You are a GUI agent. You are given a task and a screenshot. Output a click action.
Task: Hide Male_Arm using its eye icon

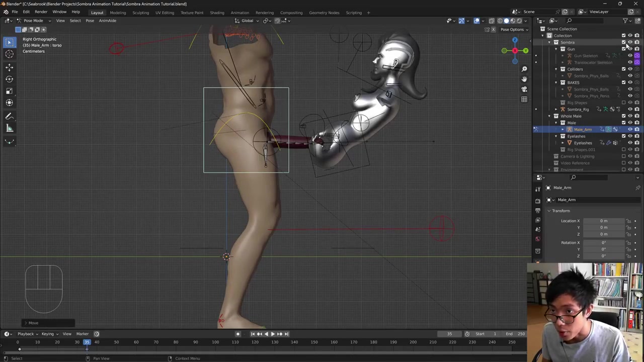click(x=630, y=130)
